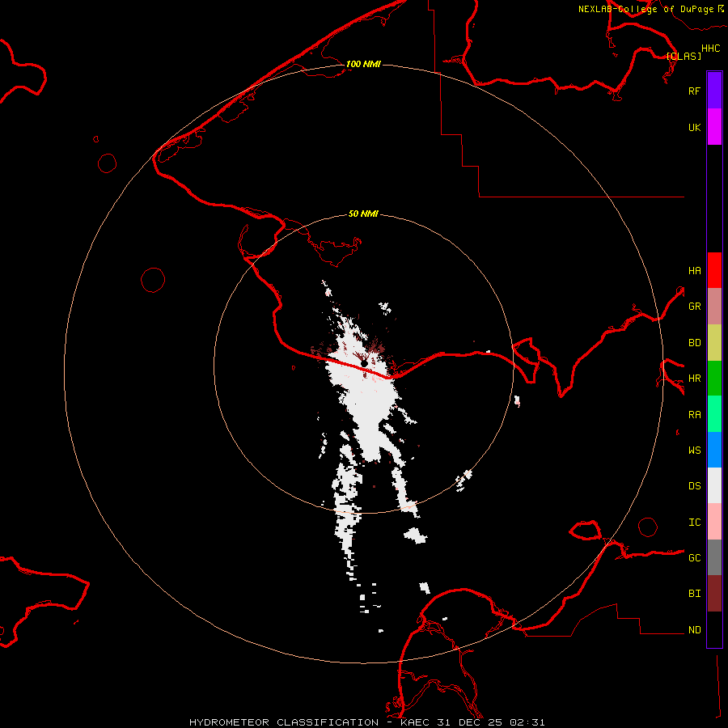Image resolution: width=728 pixels, height=728 pixels.
Task: Click the HR heavy rain green swatch
Action: [714, 379]
